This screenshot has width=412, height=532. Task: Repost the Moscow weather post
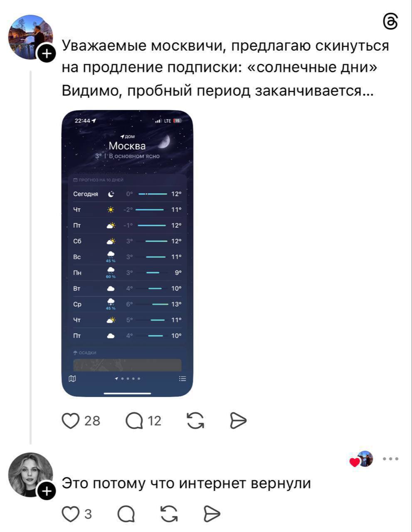[195, 421]
